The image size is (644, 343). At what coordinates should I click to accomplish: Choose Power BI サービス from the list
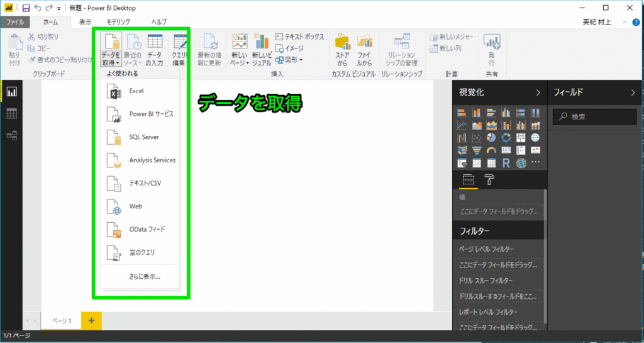140,114
